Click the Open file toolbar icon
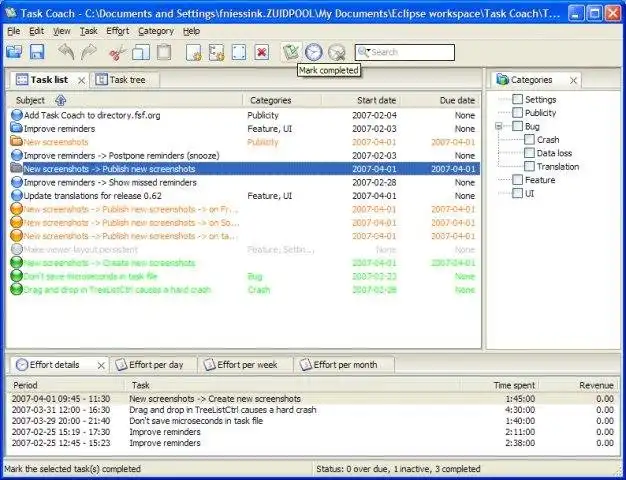The image size is (626, 480). (x=13, y=52)
